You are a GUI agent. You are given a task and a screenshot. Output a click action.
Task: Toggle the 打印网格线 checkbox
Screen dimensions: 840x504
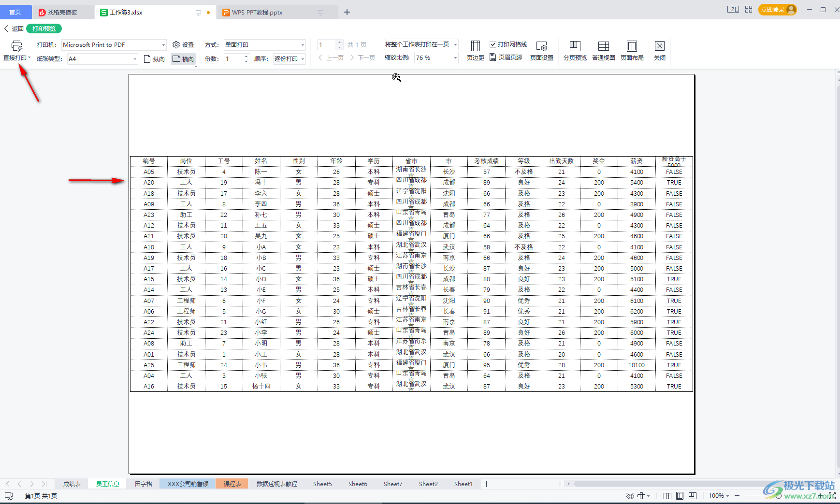coord(493,44)
